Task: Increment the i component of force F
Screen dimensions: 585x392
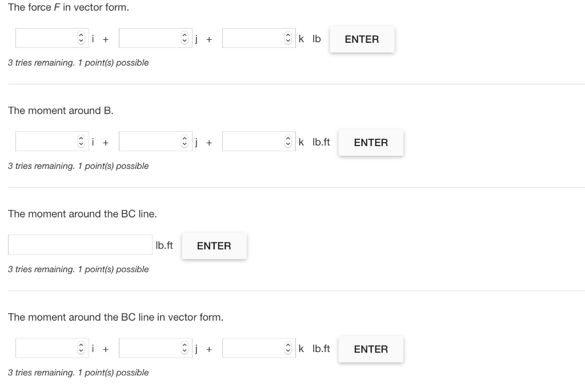Action: [82, 35]
